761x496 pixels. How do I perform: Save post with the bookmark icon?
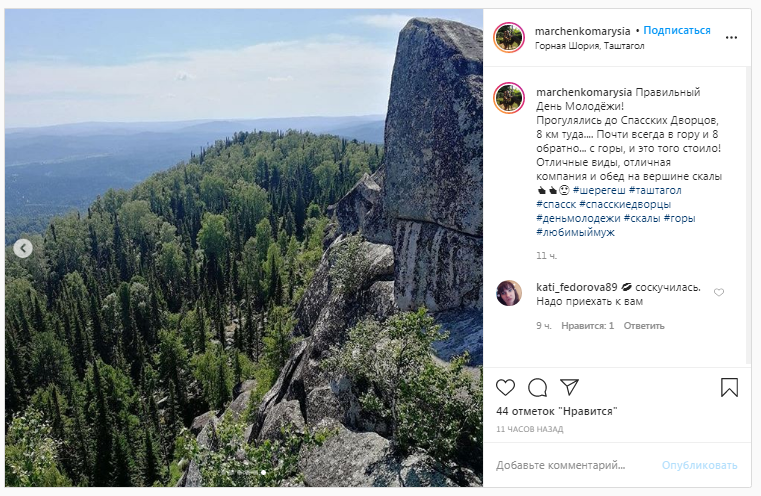[730, 387]
